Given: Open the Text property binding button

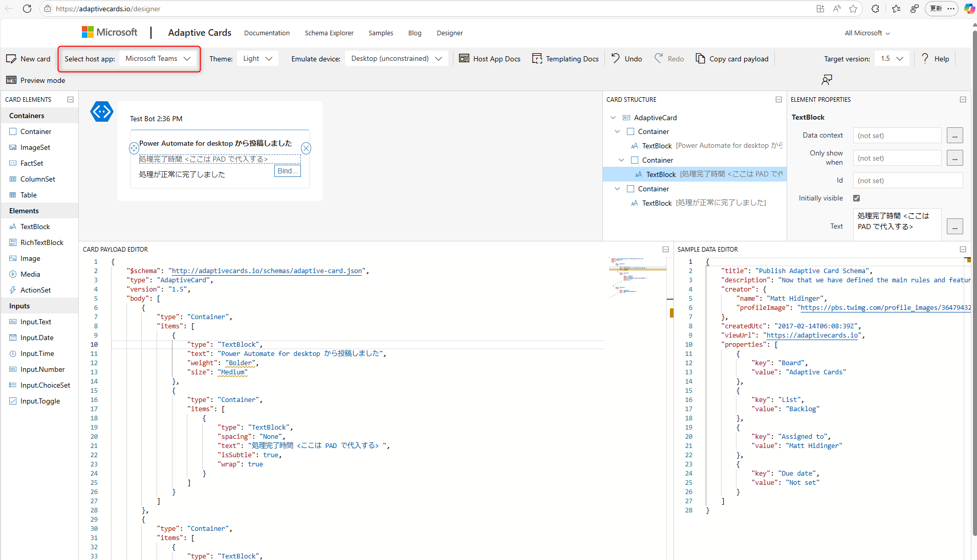Looking at the screenshot, I should [x=955, y=227].
